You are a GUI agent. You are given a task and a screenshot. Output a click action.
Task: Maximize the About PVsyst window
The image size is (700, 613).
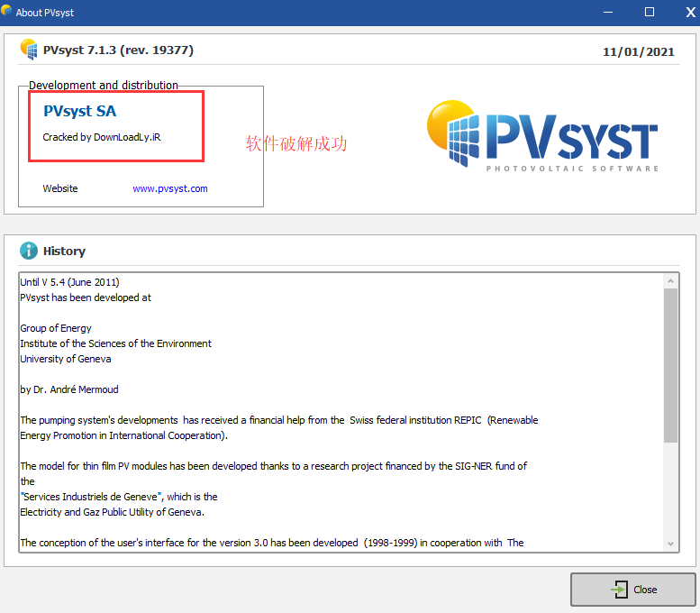(x=650, y=12)
